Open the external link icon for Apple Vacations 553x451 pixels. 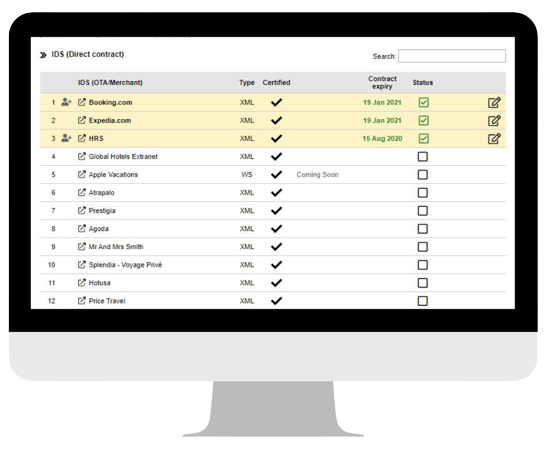81,174
